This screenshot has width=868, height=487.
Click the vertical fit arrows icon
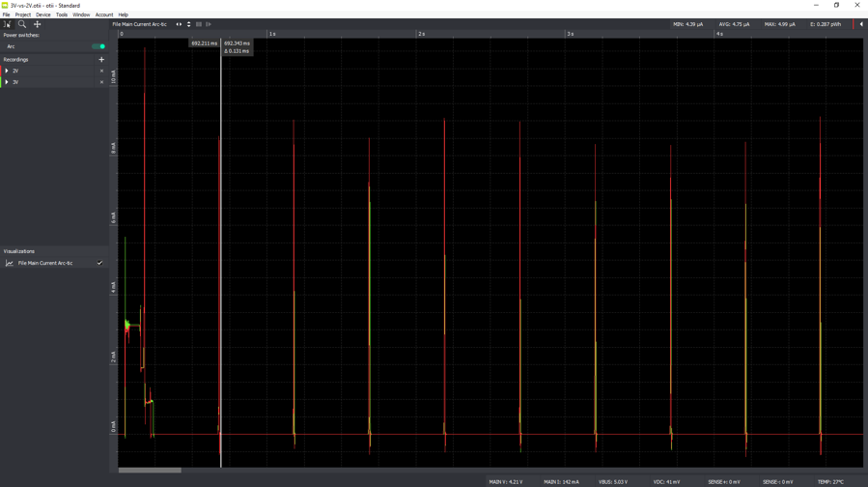tap(188, 24)
